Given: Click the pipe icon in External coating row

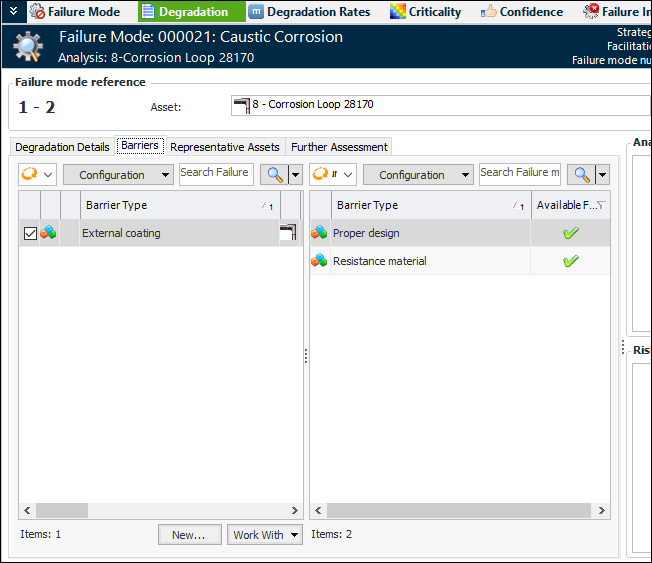Looking at the screenshot, I should (x=288, y=232).
